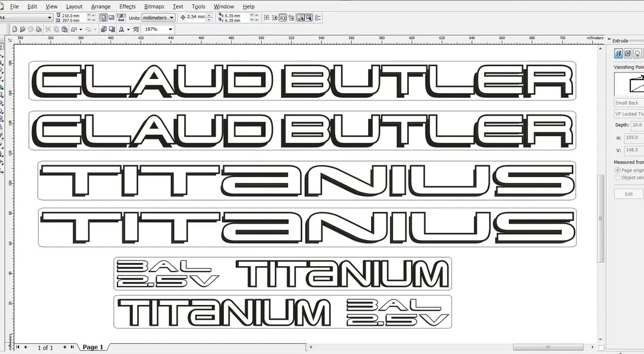Click the Paste clipboard icon

(64, 29)
